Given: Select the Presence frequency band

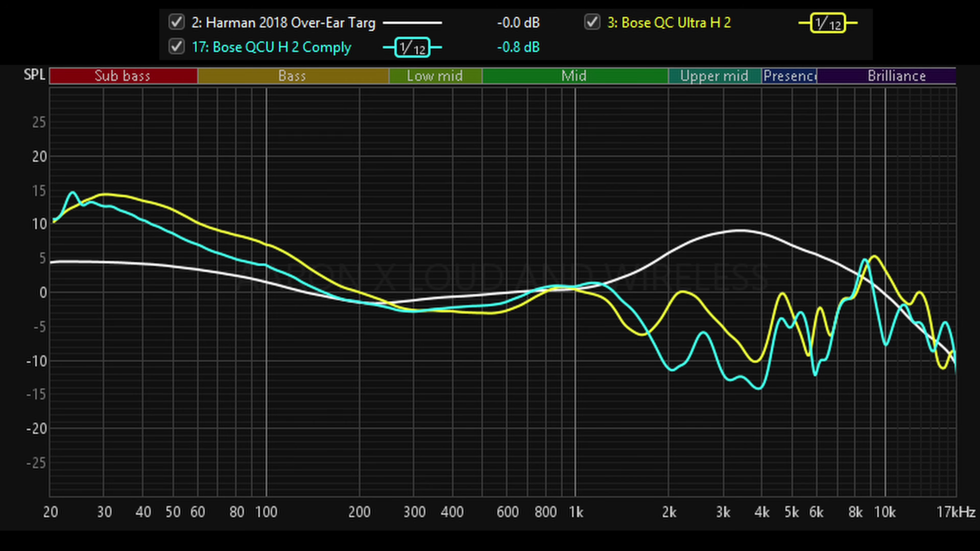Looking at the screenshot, I should [x=790, y=76].
